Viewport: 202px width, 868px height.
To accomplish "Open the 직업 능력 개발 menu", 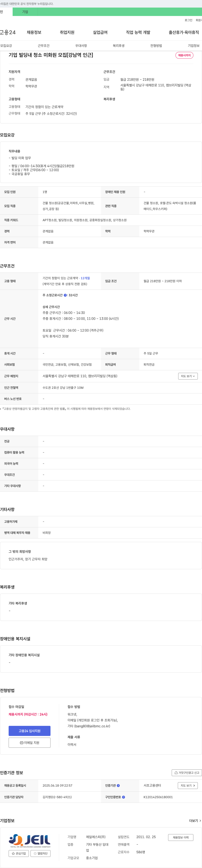I will (x=138, y=32).
